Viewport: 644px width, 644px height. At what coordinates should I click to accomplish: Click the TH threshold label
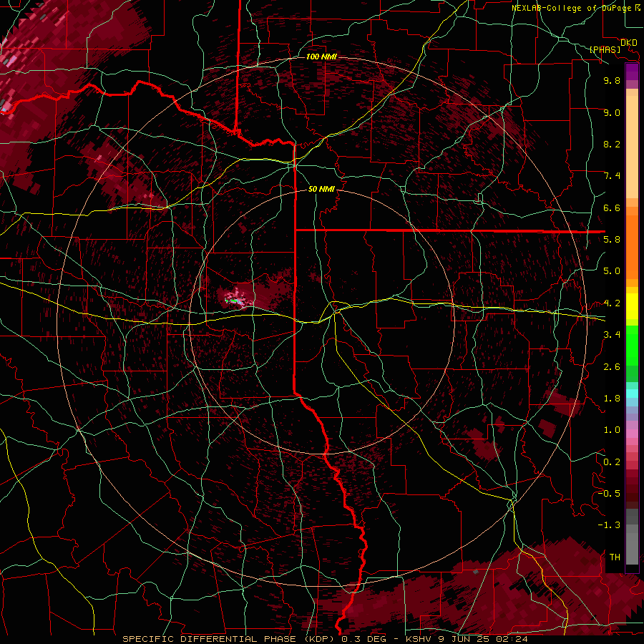[x=615, y=557]
